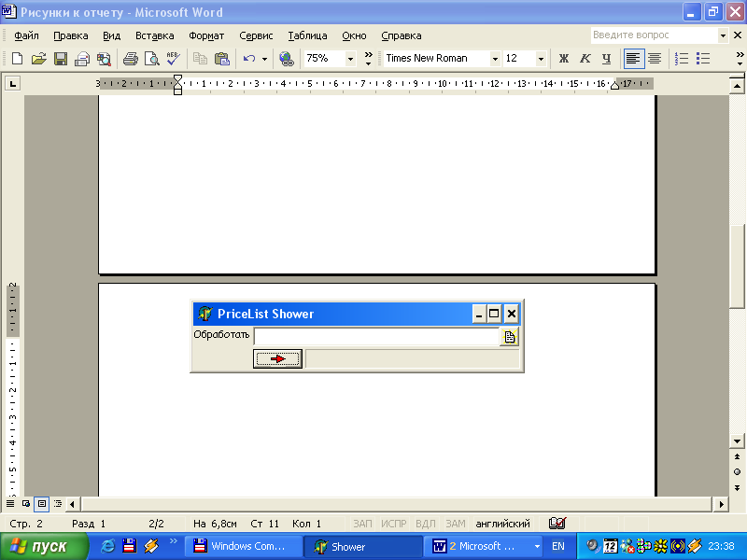Create a new blank document
This screenshot has height=560, width=747.
(17, 59)
